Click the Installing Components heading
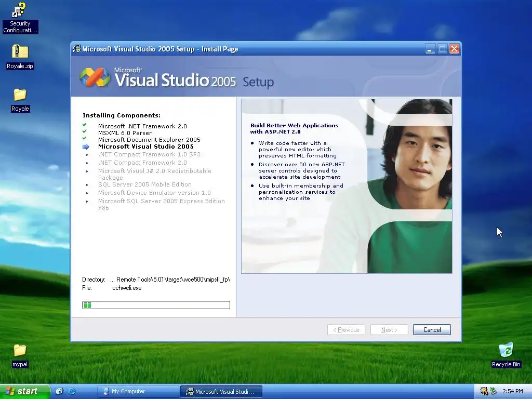The width and height of the screenshot is (532, 399). (122, 115)
